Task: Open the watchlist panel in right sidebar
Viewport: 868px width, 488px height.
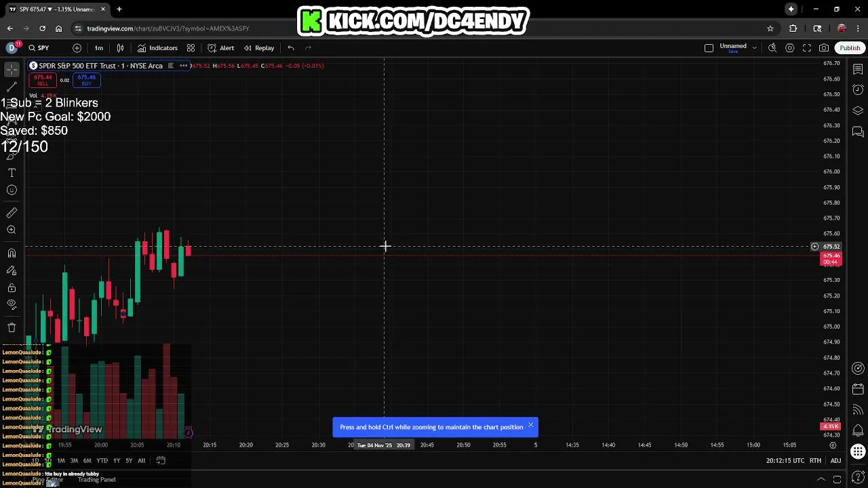Action: click(x=858, y=70)
